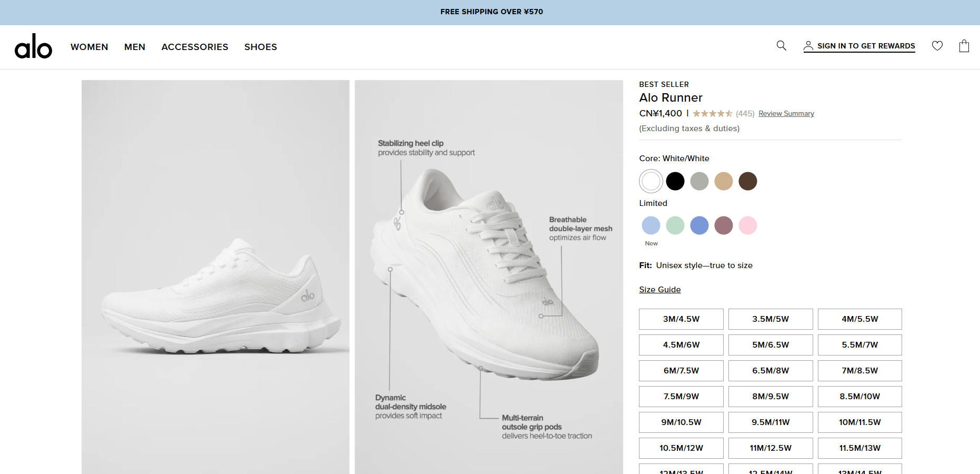Select the mint green limited swatch
Image resolution: width=980 pixels, height=474 pixels.
tap(675, 225)
